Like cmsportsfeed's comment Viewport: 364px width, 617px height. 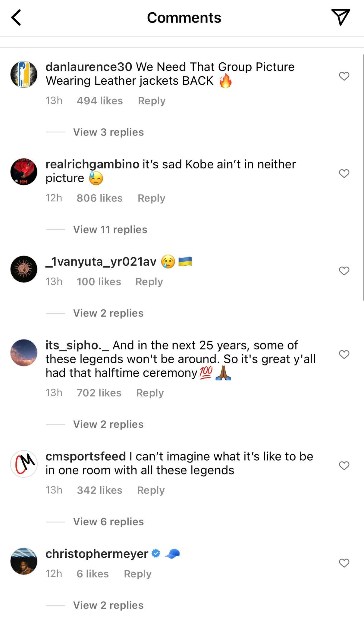(344, 465)
